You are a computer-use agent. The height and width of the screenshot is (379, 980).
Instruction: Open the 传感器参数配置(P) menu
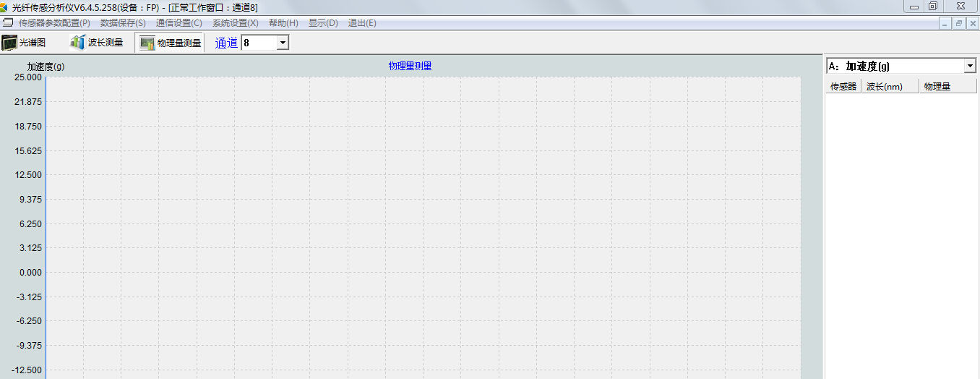(x=54, y=23)
